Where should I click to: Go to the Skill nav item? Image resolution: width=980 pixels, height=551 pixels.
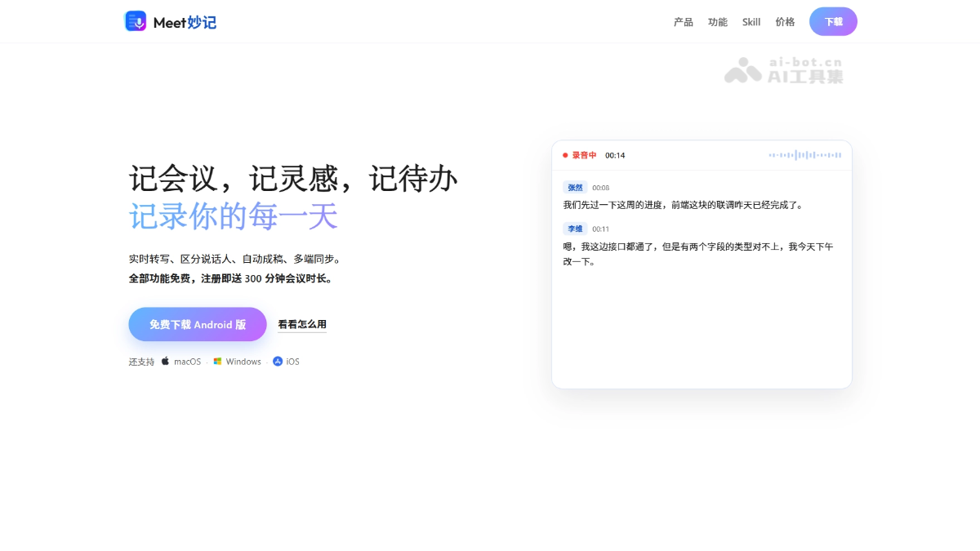coord(751,22)
